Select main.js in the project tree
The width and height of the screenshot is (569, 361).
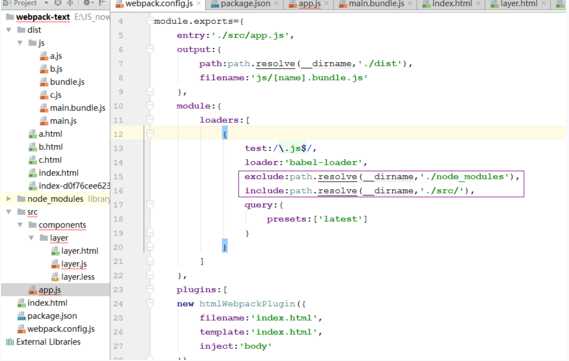click(63, 121)
